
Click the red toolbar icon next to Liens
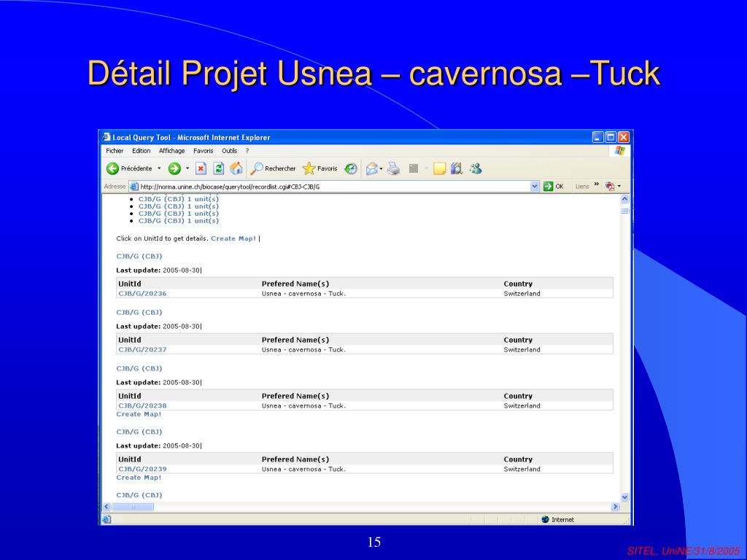[610, 187]
